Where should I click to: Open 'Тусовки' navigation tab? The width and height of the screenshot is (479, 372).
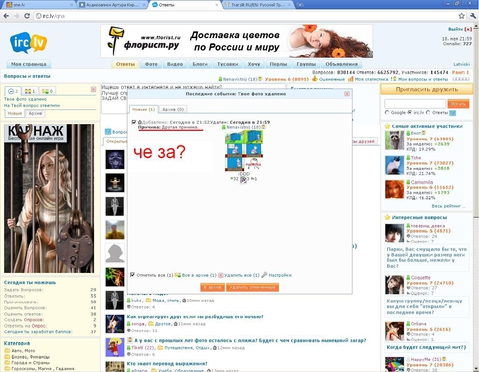tap(228, 64)
